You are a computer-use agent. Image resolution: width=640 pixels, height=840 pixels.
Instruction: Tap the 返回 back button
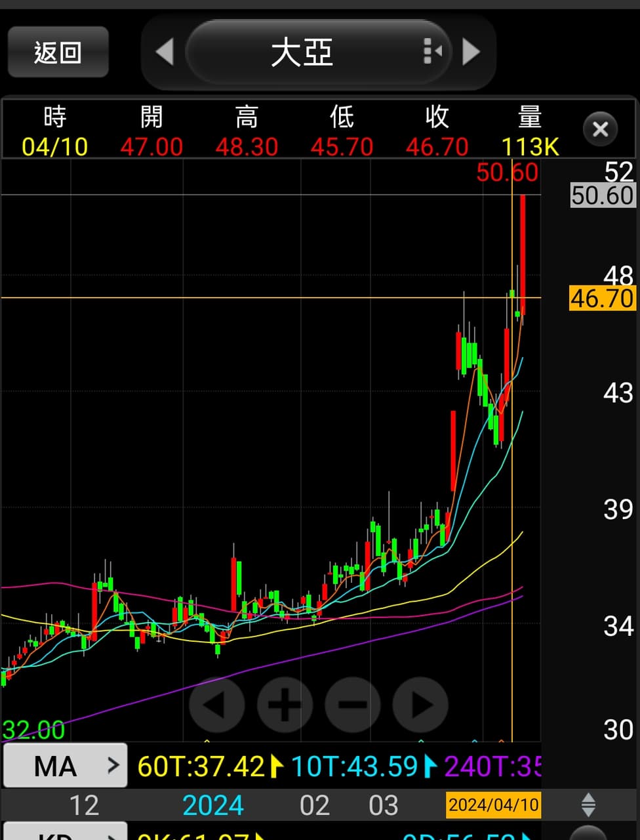(58, 52)
